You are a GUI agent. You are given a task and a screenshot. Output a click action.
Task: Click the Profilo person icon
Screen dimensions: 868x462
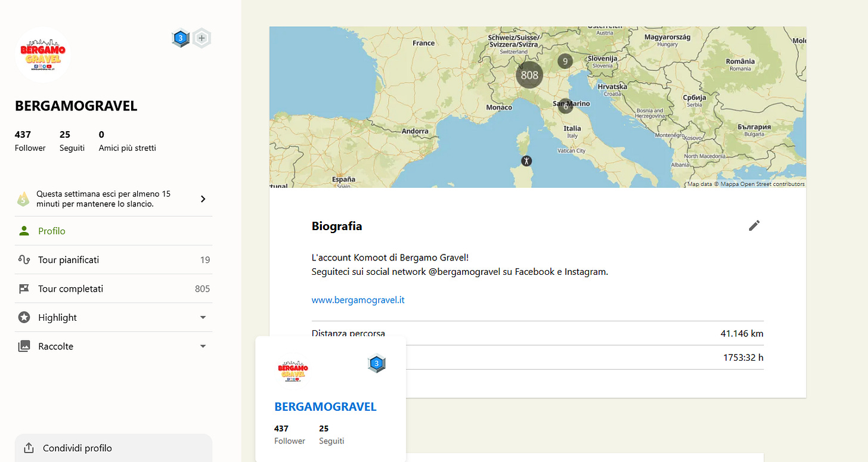[24, 231]
